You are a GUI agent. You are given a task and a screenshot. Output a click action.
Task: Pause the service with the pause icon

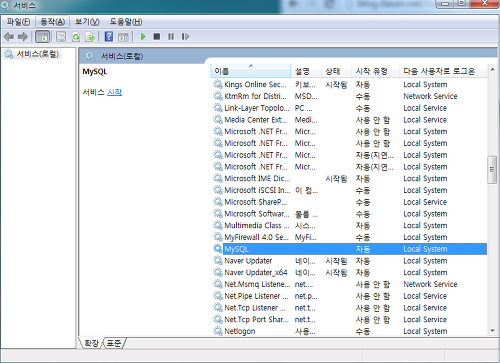(171, 36)
